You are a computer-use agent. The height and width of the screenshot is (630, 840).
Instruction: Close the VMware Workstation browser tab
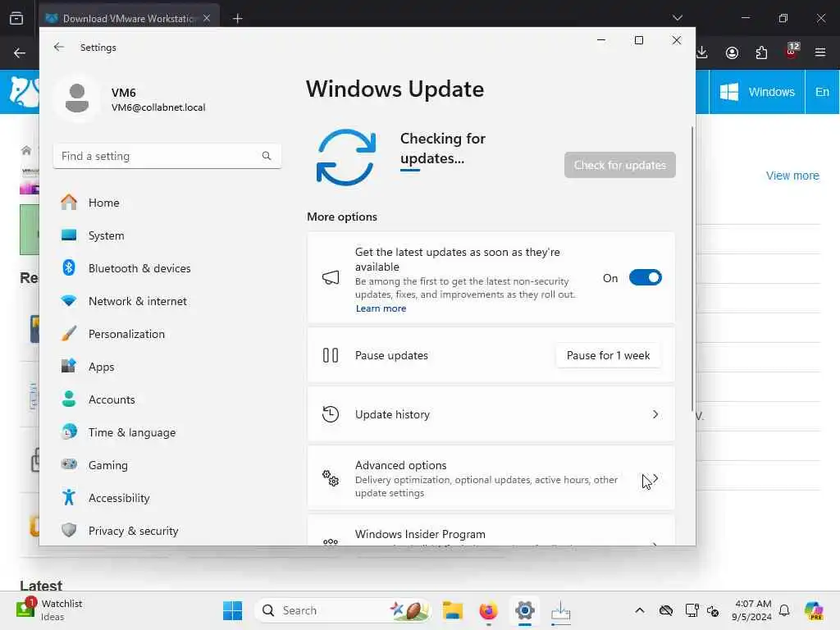(207, 18)
